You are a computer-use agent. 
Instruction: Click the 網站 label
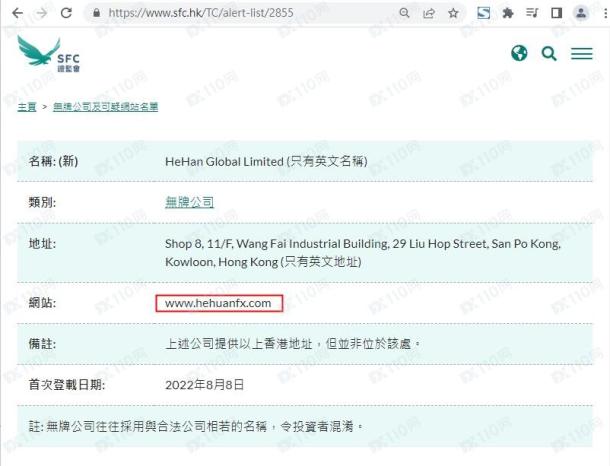coord(42,303)
